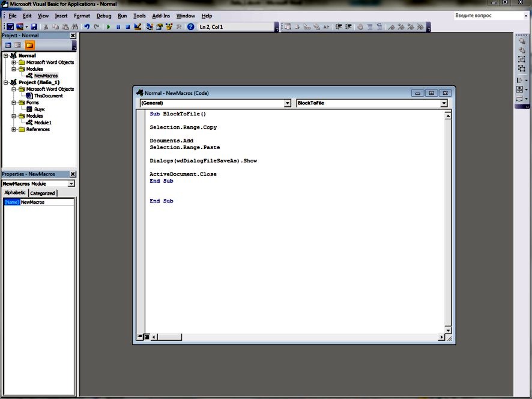532x399 pixels.
Task: Open the Center dropdown on right toolbar
Action: [x=526, y=90]
